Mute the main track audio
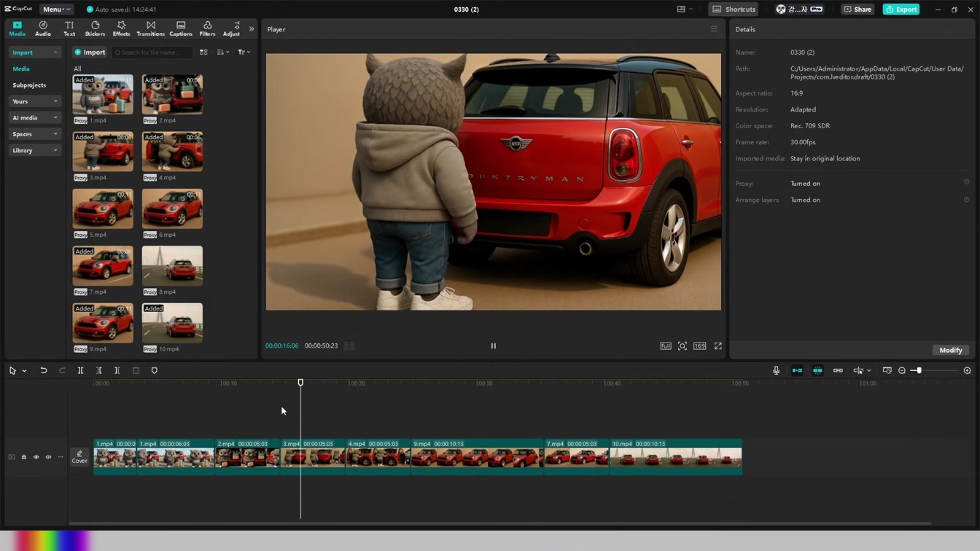980x551 pixels. pos(48,457)
